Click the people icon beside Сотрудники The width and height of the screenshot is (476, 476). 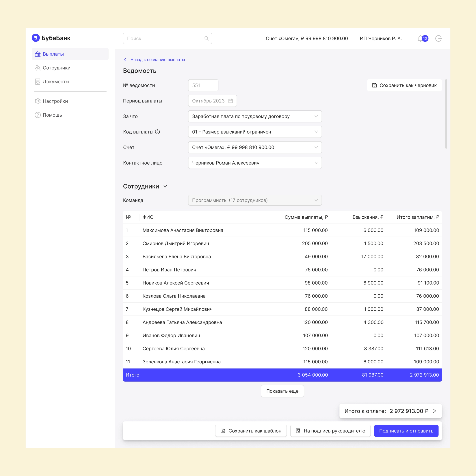[38, 68]
